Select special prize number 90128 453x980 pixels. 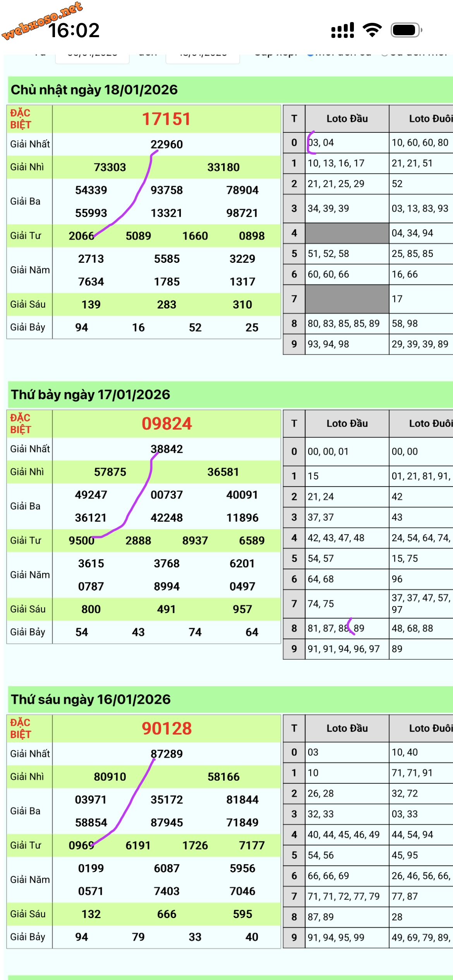166,728
